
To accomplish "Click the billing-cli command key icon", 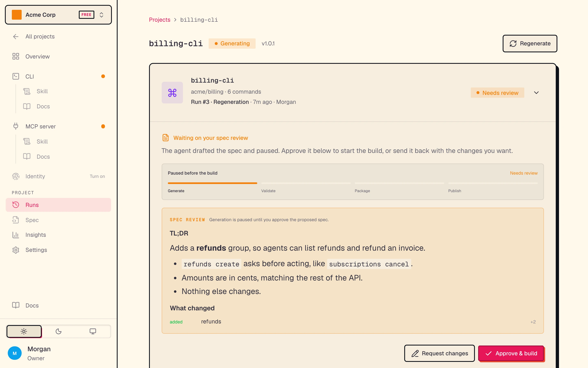I will click(172, 93).
